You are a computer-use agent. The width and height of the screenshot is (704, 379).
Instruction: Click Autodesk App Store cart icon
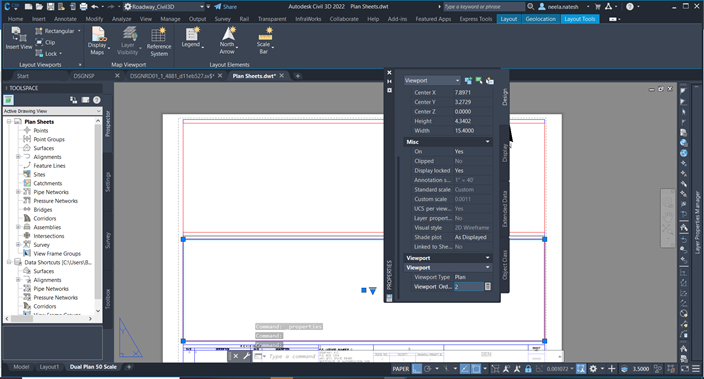click(598, 7)
